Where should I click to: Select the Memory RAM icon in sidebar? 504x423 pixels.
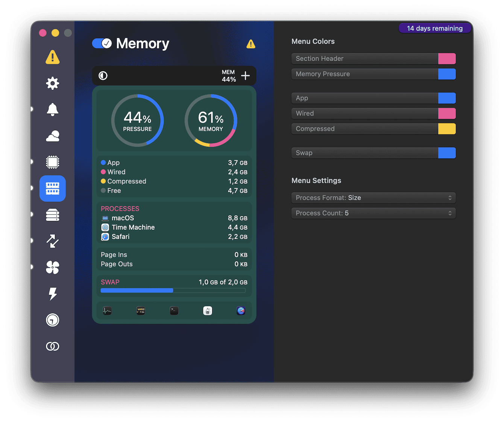[x=53, y=189]
